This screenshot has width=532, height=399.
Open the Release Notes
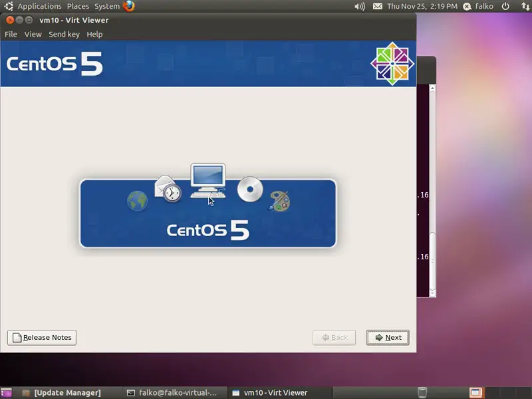[x=42, y=338]
